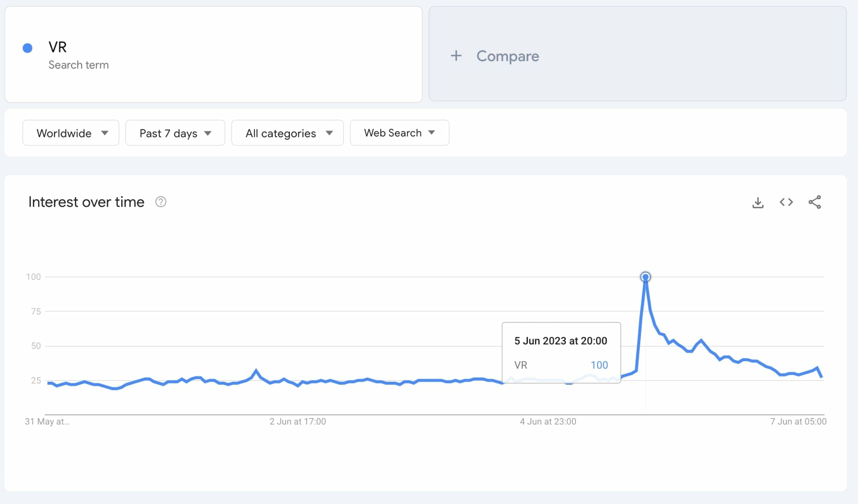This screenshot has height=504, width=858.
Task: Click the 5 Jun 2023 tooltip date
Action: (x=561, y=341)
